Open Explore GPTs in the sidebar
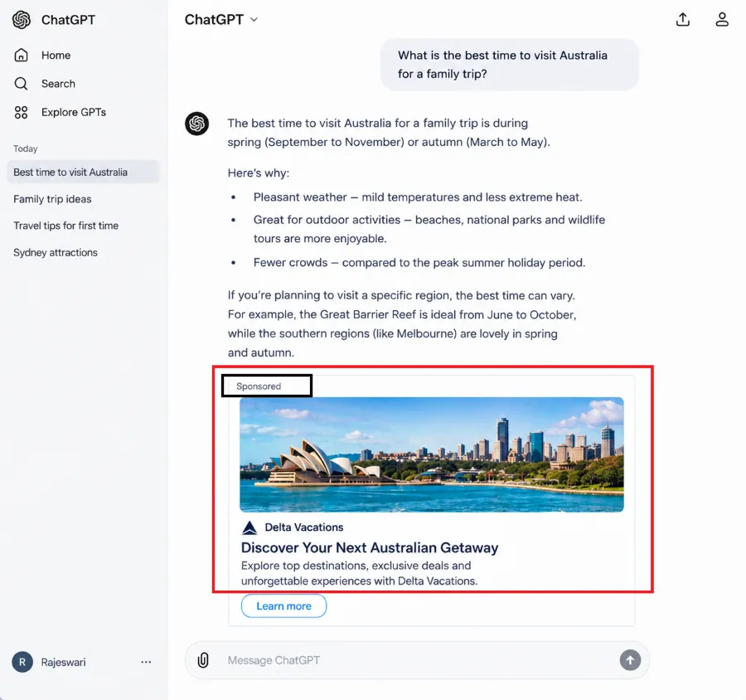The image size is (746, 700). coord(74,112)
